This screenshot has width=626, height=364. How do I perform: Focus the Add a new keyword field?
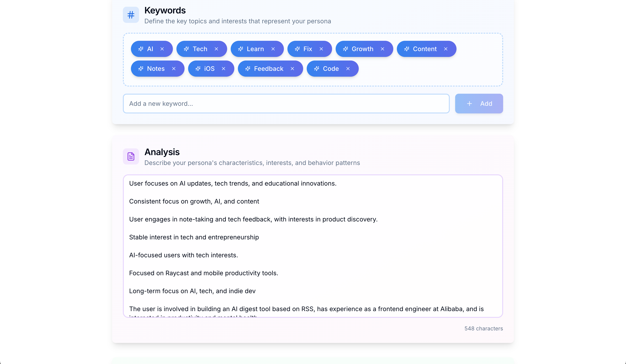click(x=286, y=104)
